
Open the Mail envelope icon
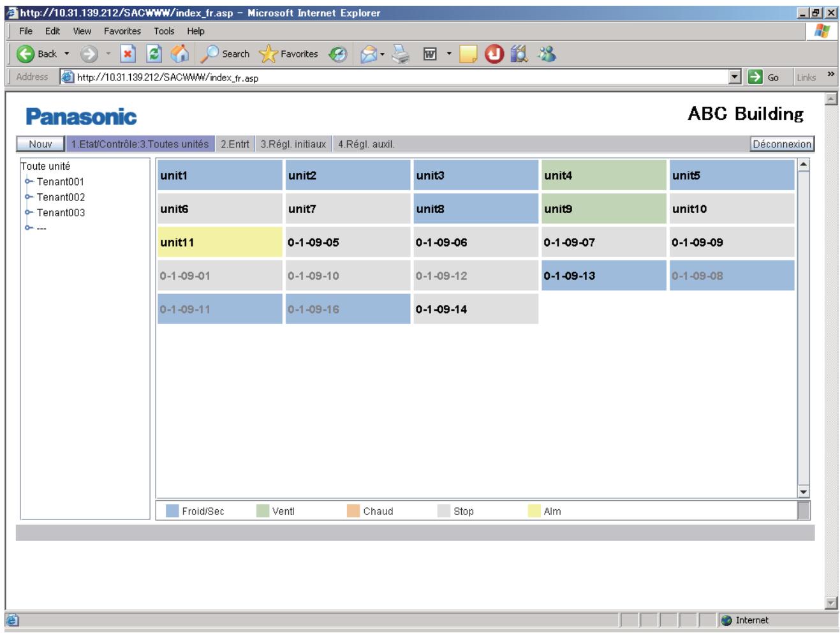tap(368, 55)
